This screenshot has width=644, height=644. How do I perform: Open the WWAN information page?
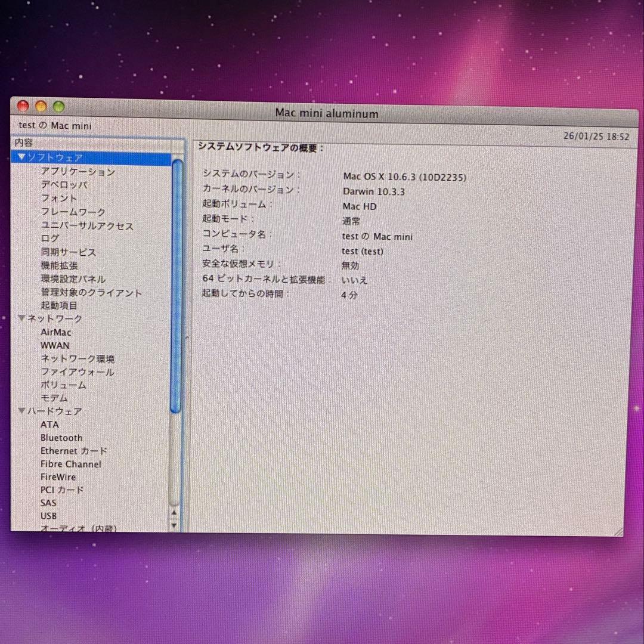(x=55, y=345)
